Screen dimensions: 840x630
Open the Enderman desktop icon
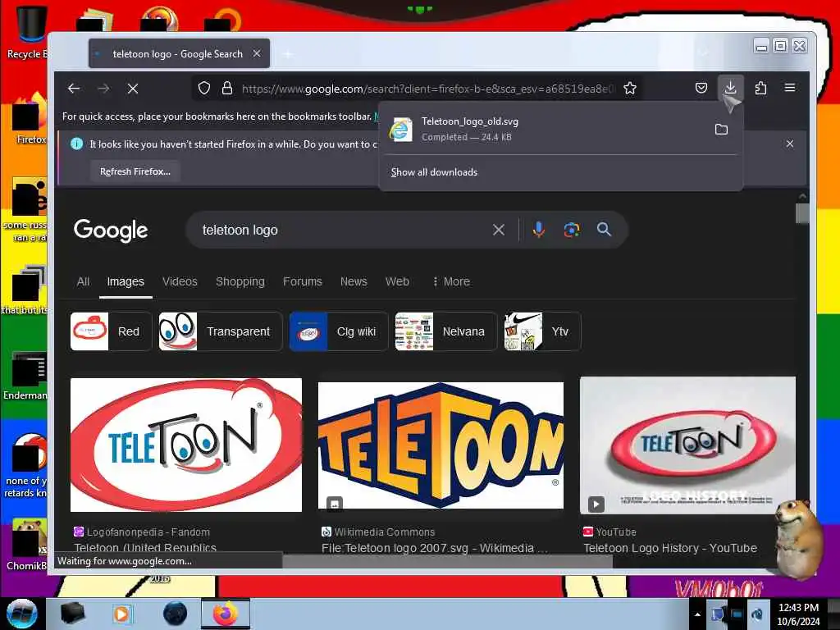click(27, 376)
